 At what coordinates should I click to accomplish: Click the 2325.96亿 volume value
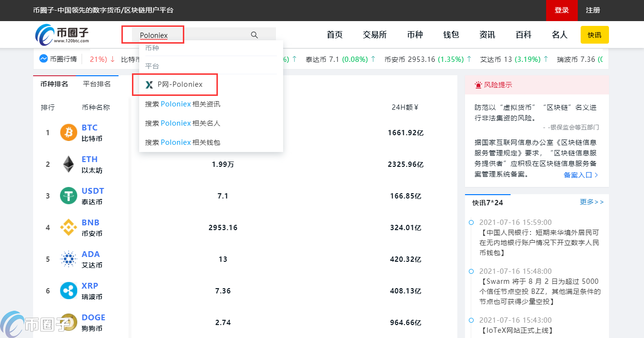[405, 164]
